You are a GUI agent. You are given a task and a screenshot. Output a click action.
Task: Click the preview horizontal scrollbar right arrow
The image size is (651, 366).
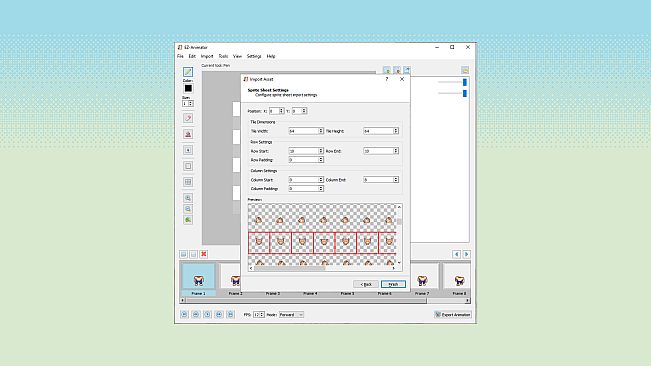tap(394, 268)
